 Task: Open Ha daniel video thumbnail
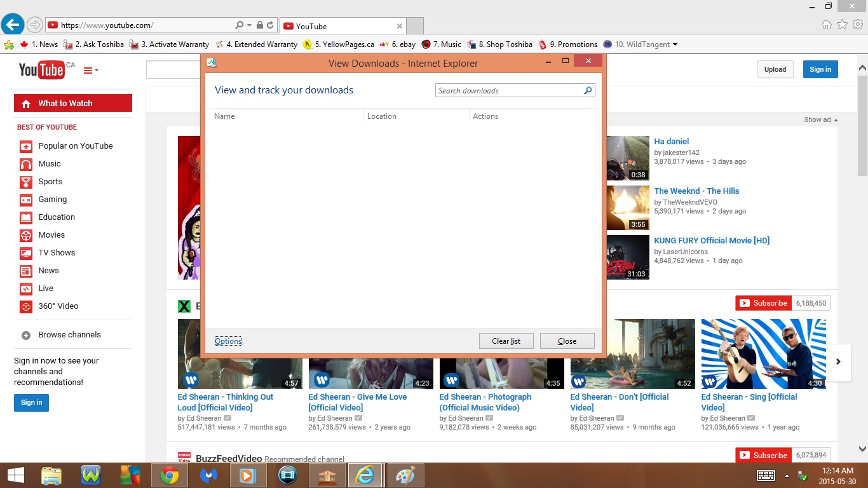point(628,158)
